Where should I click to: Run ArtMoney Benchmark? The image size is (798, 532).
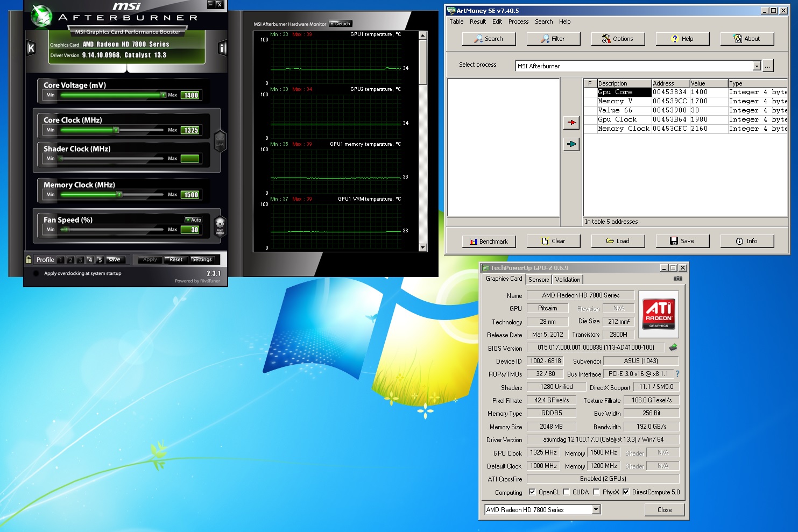[x=489, y=241]
